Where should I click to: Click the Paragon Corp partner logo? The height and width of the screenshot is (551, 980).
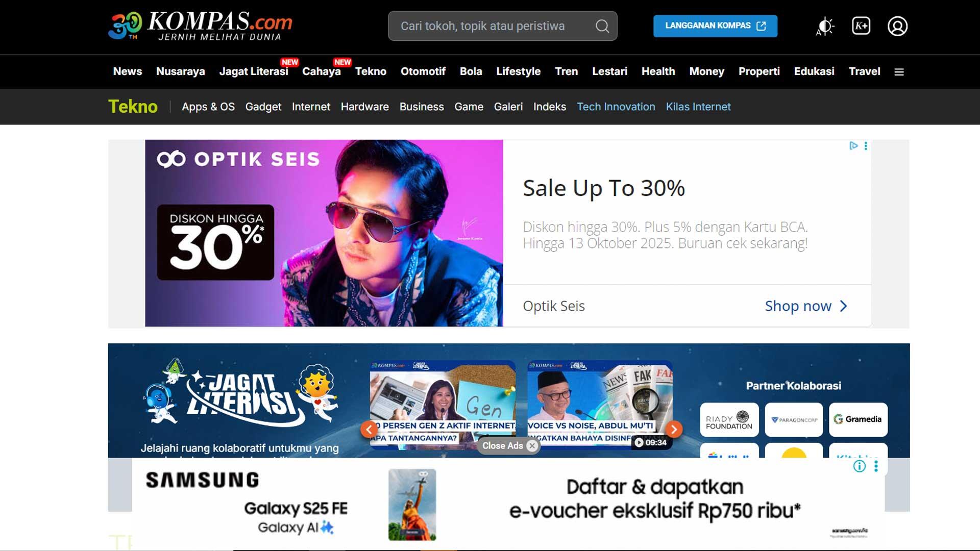click(794, 420)
